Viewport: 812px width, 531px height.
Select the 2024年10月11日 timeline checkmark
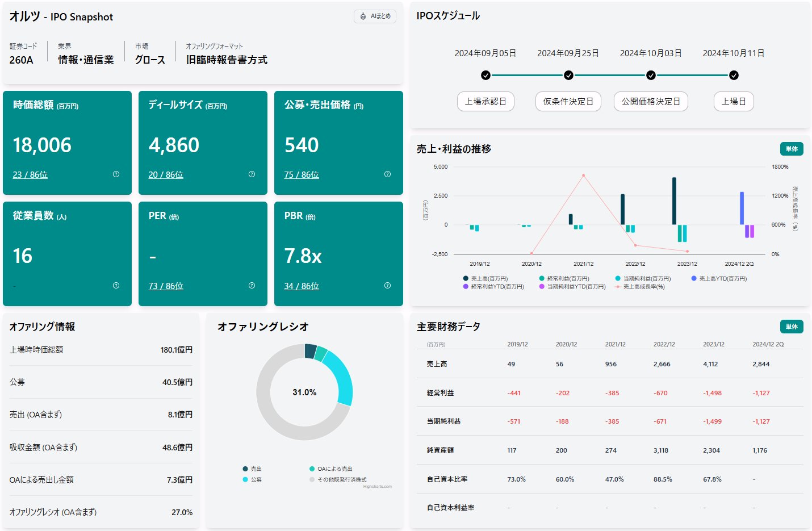click(x=734, y=75)
